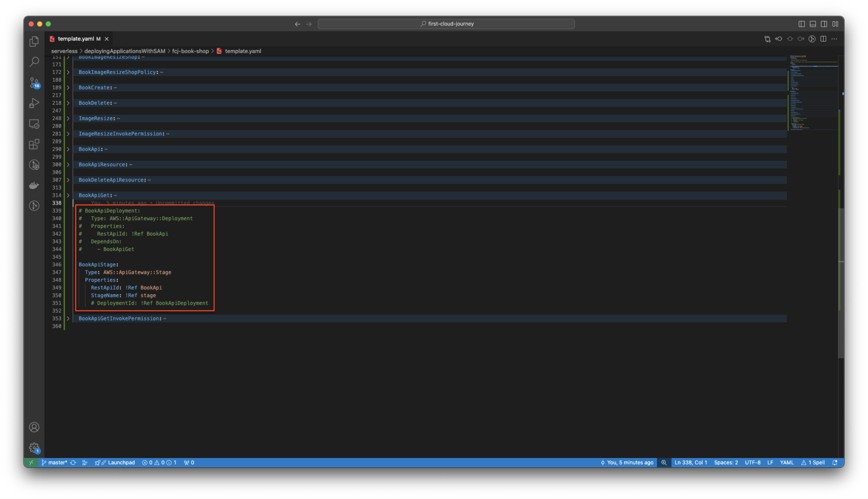868x499 pixels.
Task: Open forwarded ports indicator showing 0
Action: click(189, 463)
